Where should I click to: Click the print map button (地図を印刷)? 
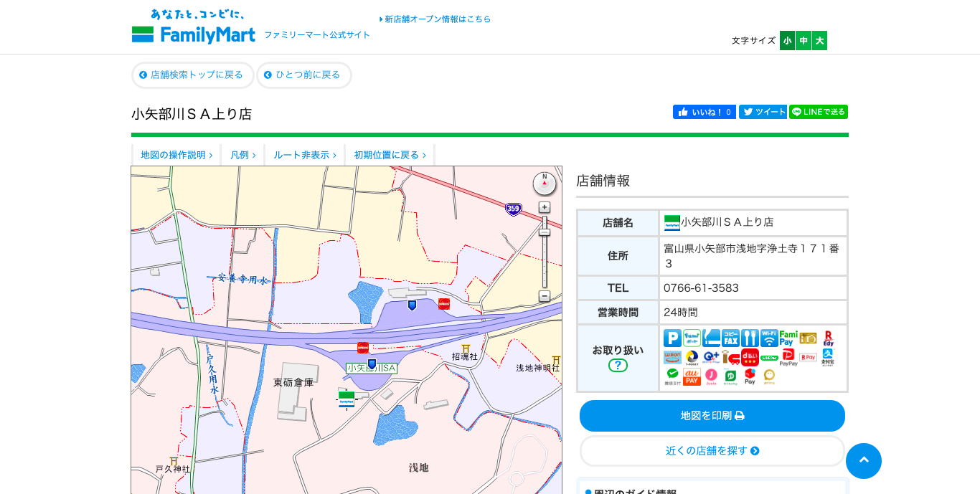tap(712, 416)
